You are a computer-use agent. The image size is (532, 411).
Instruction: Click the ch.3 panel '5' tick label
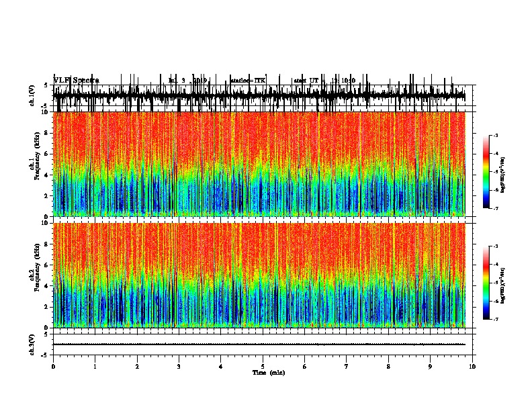coord(46,334)
